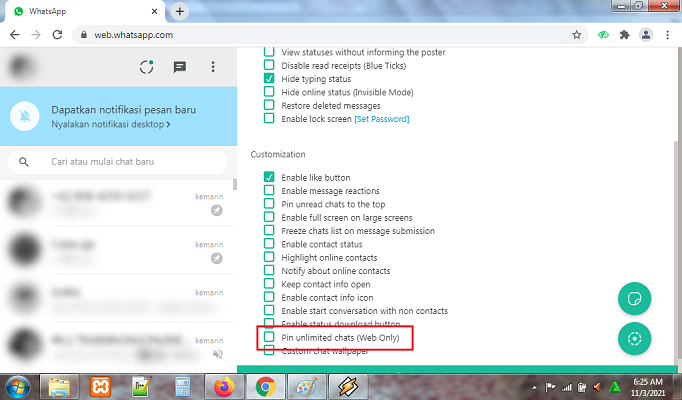
Task: Close the WhatsApp browser tab
Action: (x=154, y=11)
